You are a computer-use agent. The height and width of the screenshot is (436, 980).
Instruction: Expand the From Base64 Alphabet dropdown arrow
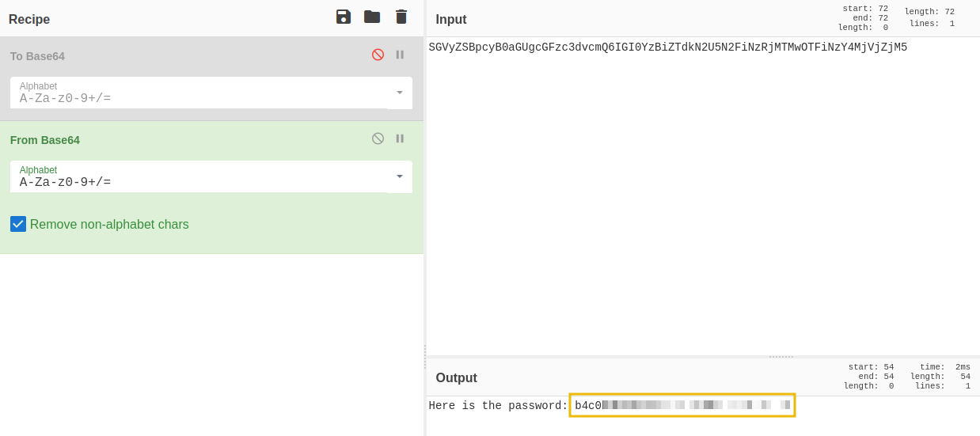pos(400,176)
